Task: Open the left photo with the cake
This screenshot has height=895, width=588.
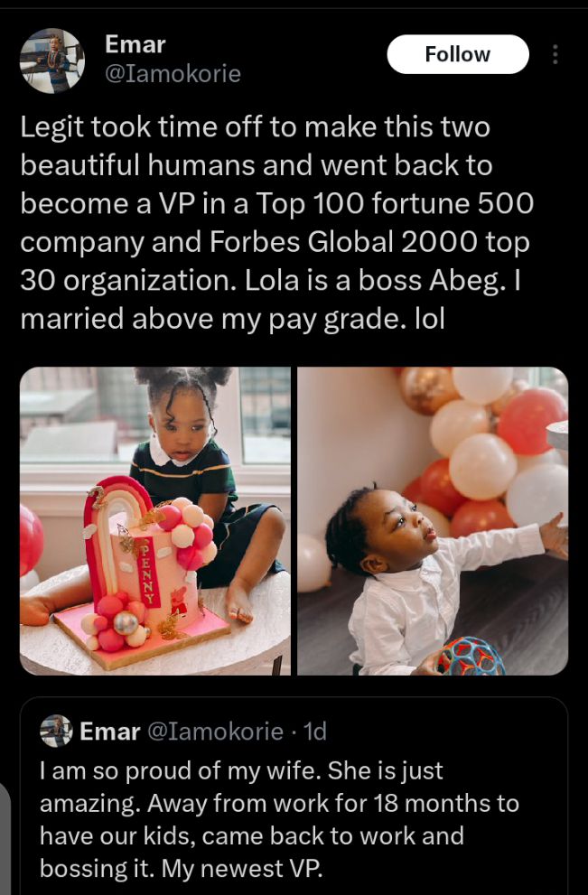Action: point(155,521)
